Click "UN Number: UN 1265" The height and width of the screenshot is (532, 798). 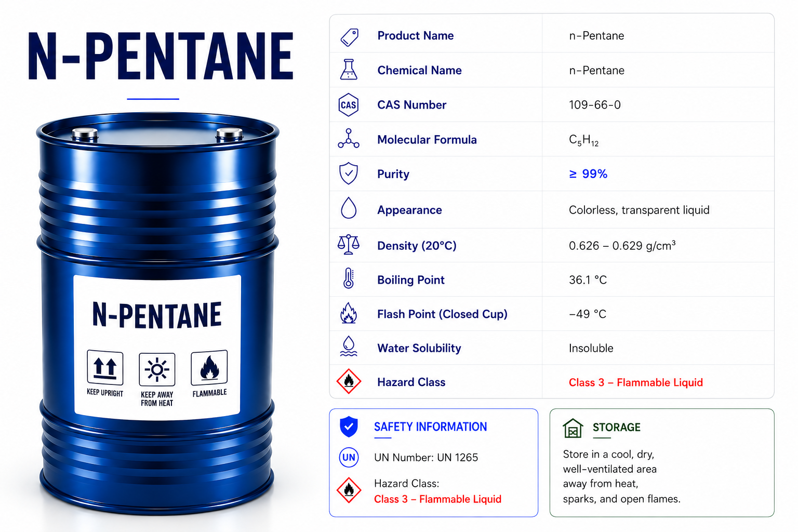(x=426, y=458)
